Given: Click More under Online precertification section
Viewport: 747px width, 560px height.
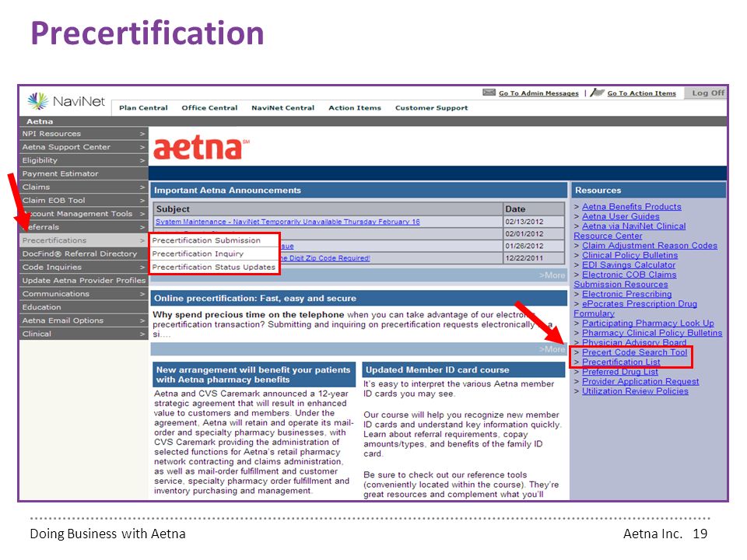Looking at the screenshot, I should [552, 349].
